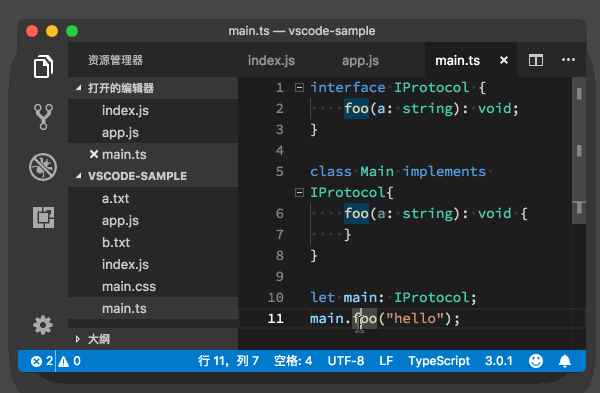600x393 pixels.
Task: Expand the 大纲 outline section
Action: 78,339
